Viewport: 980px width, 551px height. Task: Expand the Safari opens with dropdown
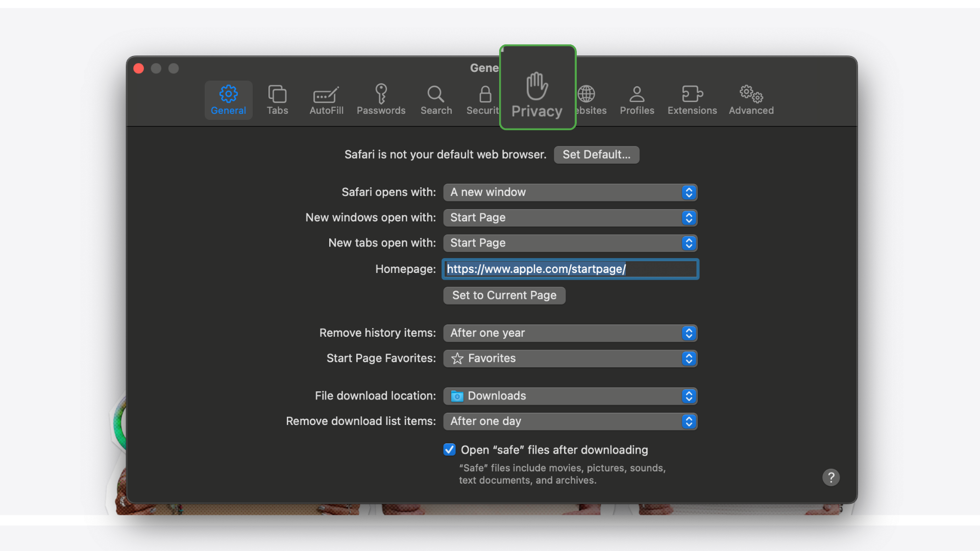point(570,192)
